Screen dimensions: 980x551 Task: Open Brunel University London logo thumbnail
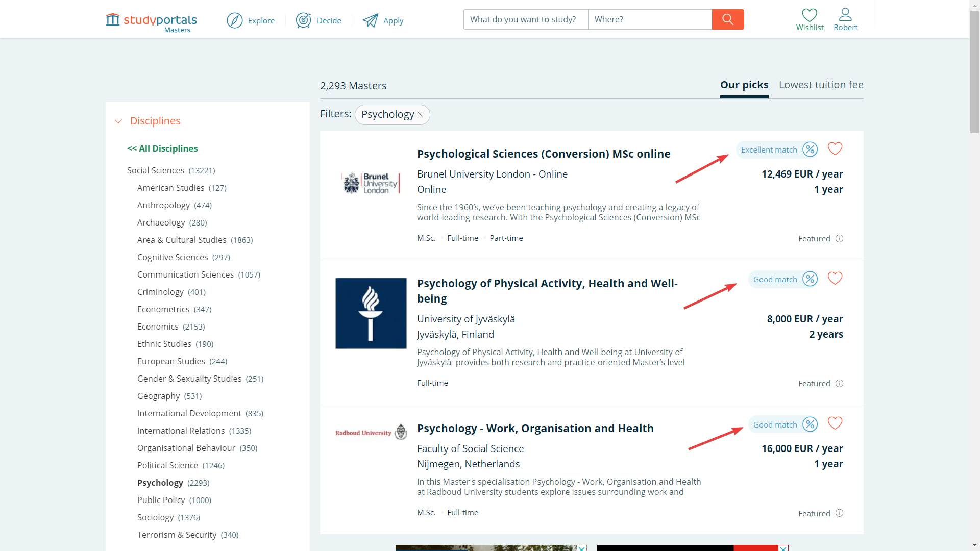point(371,183)
